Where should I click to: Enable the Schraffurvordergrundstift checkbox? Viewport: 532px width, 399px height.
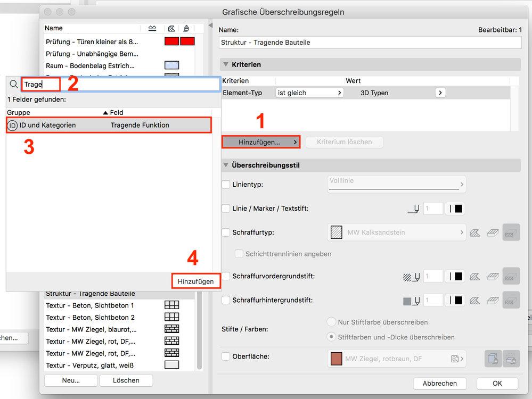(x=226, y=276)
